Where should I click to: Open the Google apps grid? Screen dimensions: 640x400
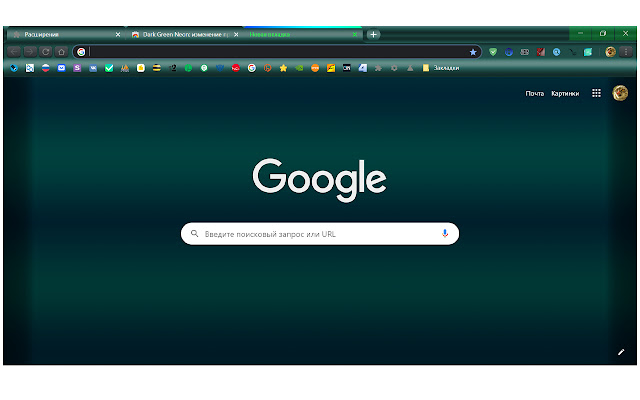[x=596, y=93]
